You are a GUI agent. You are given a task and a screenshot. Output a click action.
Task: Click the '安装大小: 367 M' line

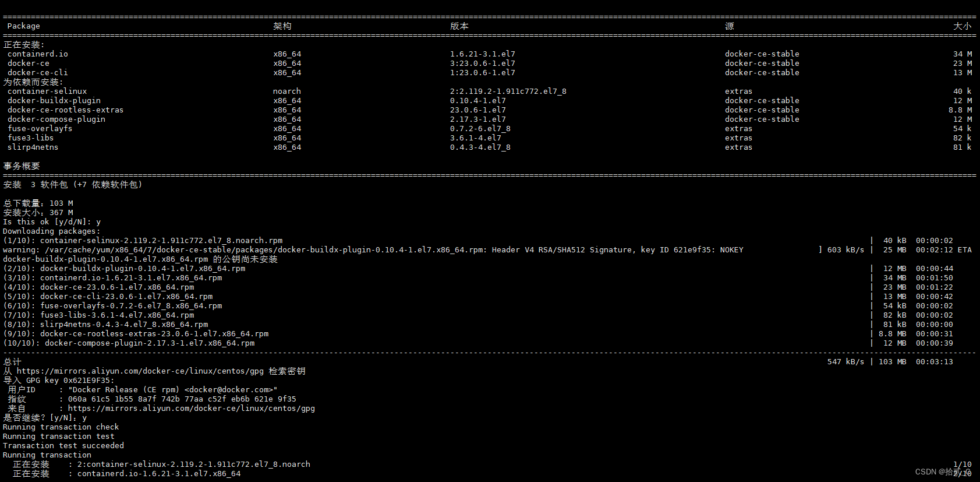(38, 213)
